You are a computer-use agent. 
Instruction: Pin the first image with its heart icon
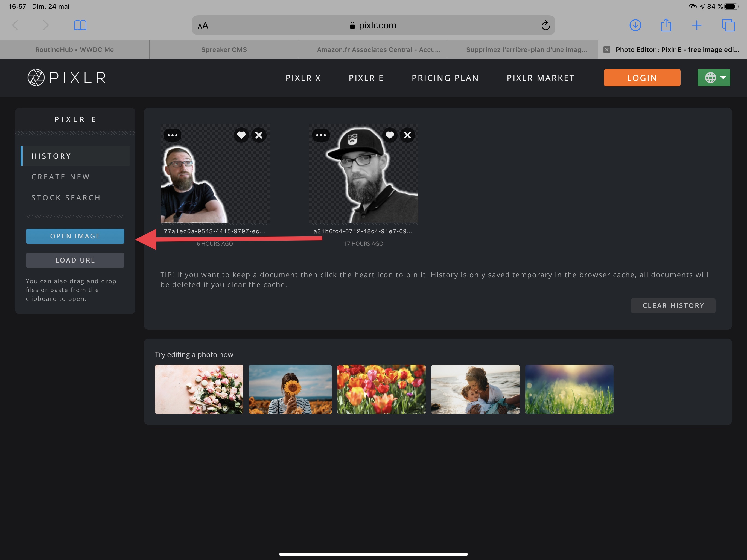[x=241, y=135]
